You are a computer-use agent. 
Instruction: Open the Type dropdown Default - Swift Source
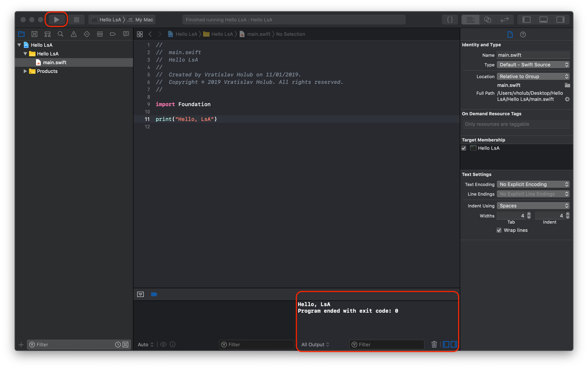click(533, 65)
